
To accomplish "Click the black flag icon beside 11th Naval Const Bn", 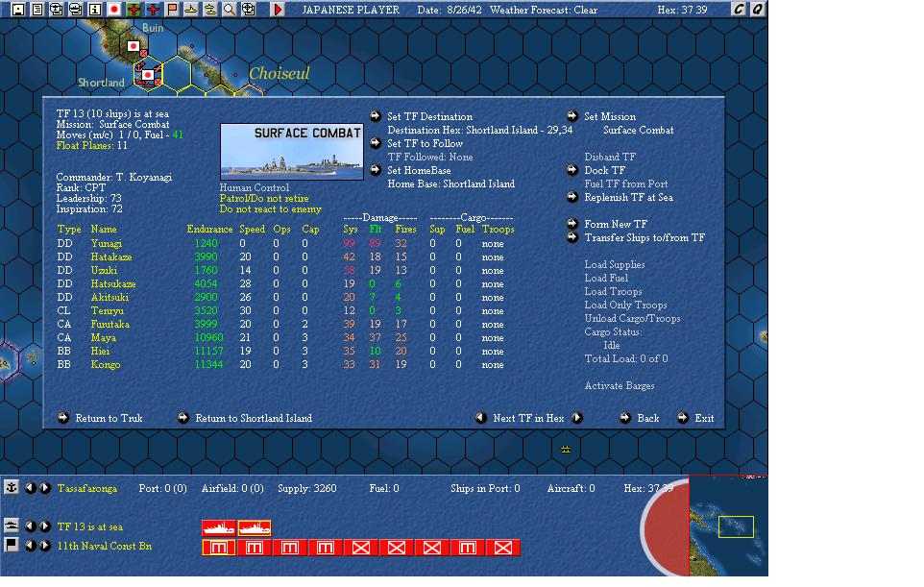I will point(12,545).
